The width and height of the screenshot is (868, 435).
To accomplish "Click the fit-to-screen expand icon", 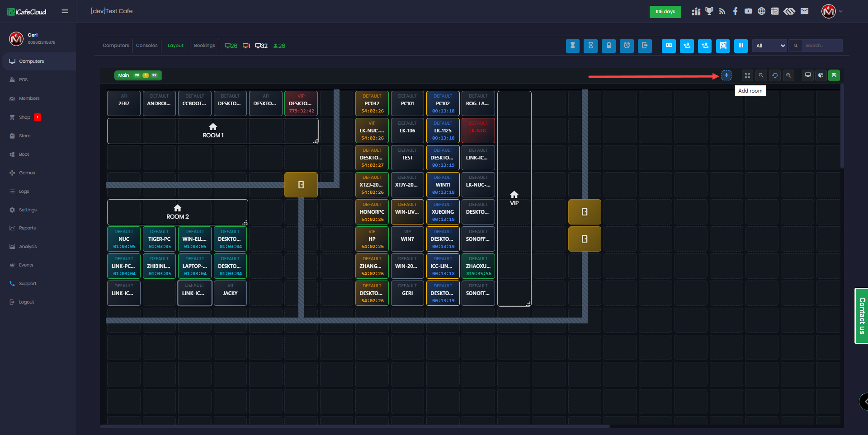I will 747,75.
